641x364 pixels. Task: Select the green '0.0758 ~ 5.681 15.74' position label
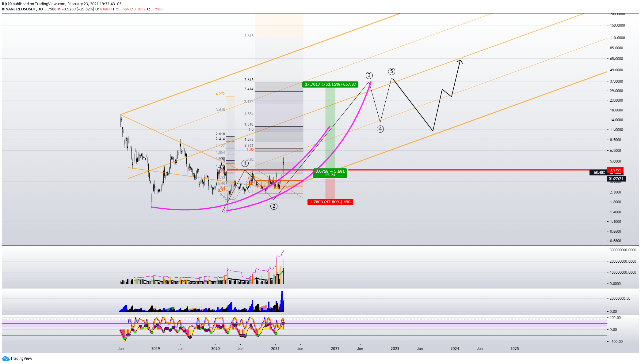point(330,173)
